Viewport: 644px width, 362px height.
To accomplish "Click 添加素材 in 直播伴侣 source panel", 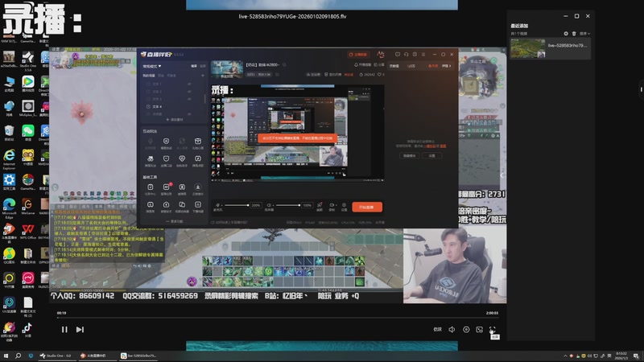I will click(x=175, y=119).
